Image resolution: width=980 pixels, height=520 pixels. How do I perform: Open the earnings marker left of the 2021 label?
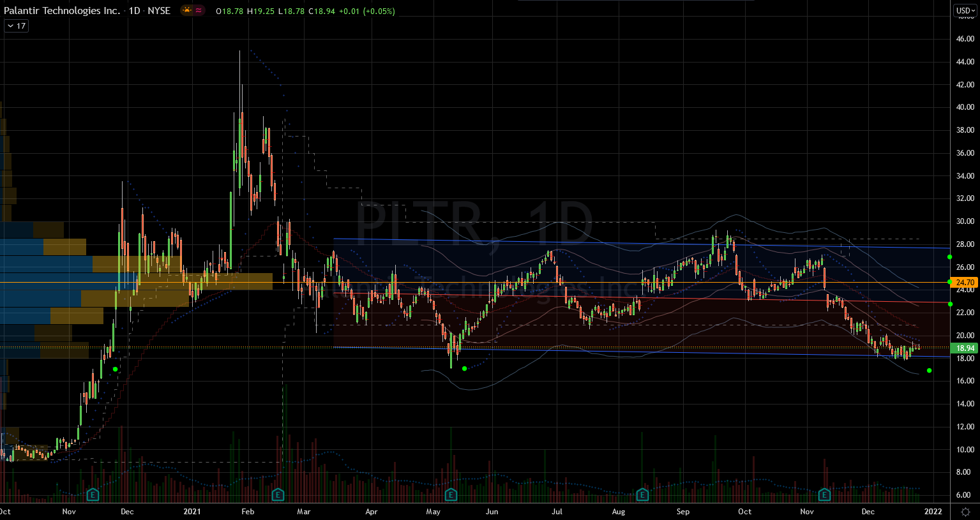coord(93,494)
